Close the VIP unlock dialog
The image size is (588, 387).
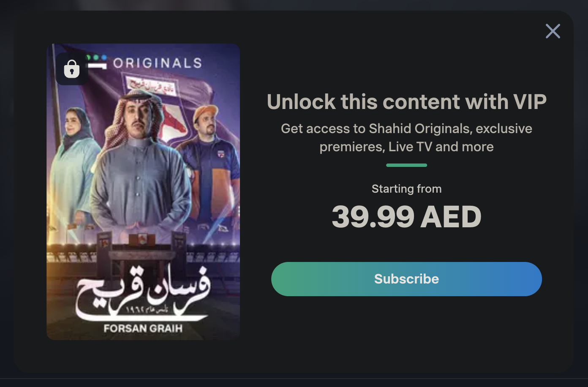[553, 31]
